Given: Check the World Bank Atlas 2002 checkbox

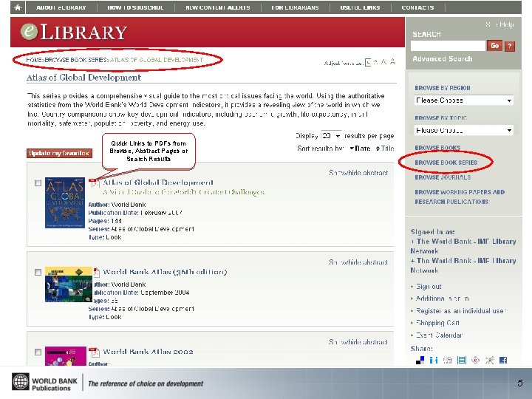Looking at the screenshot, I should pyautogui.click(x=38, y=352).
